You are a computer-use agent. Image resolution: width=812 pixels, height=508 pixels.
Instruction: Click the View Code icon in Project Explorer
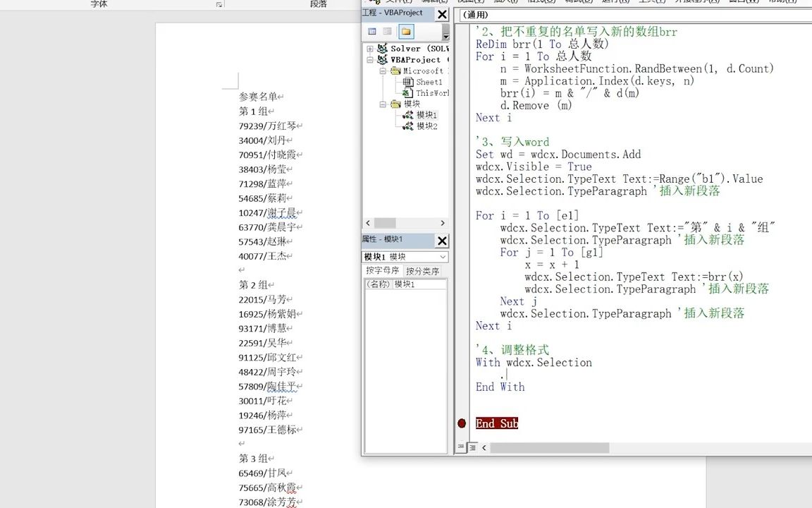tap(372, 31)
